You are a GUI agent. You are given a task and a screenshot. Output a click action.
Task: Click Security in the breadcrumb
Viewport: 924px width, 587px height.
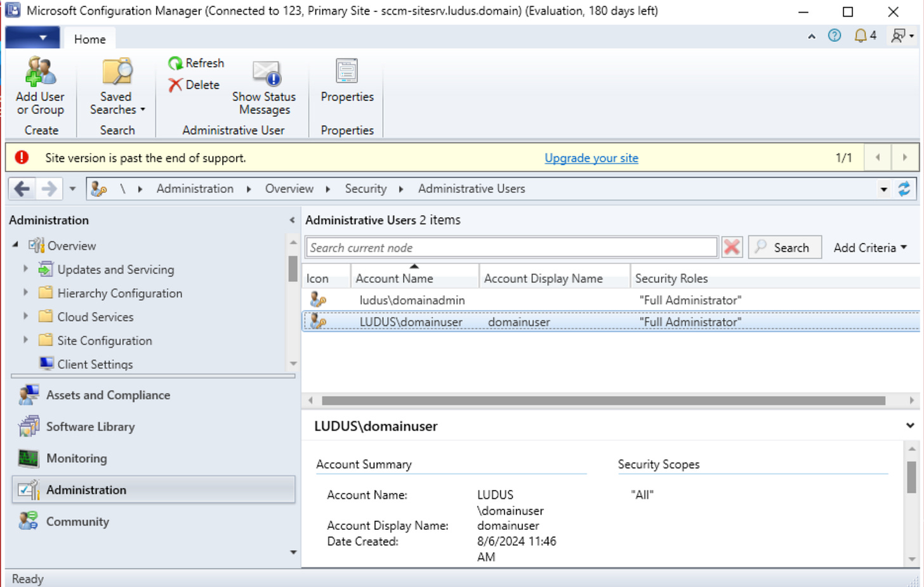[x=366, y=188]
